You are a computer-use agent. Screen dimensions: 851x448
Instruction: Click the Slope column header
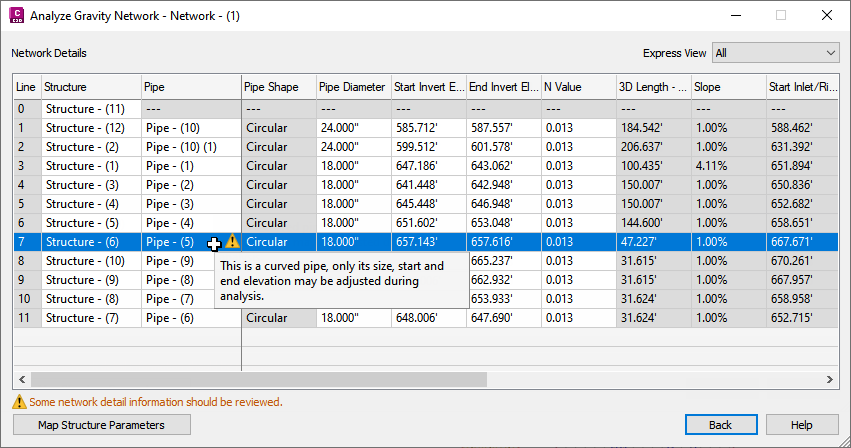pos(728,87)
